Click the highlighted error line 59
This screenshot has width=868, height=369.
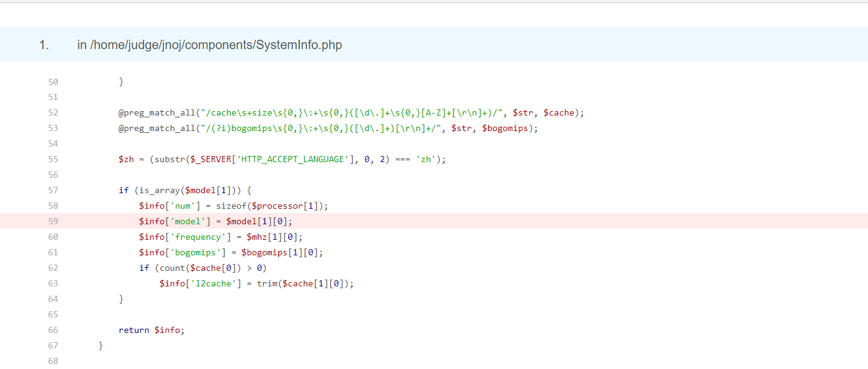point(214,221)
